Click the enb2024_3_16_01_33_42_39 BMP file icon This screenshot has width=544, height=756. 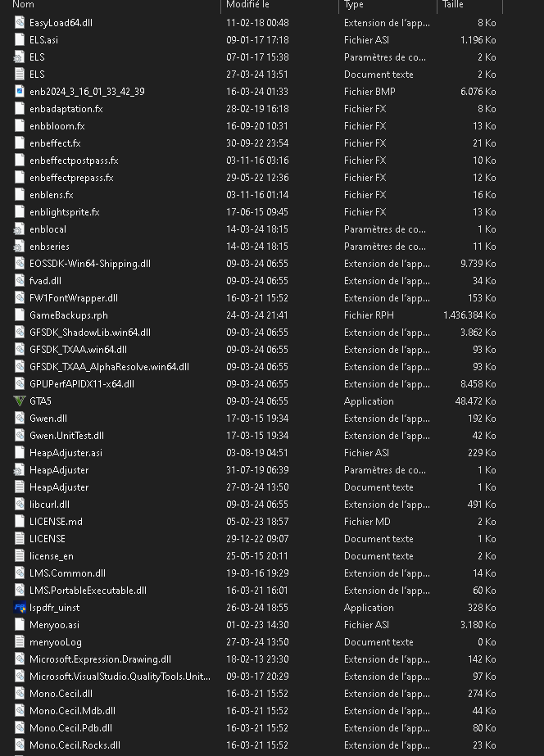(20, 92)
